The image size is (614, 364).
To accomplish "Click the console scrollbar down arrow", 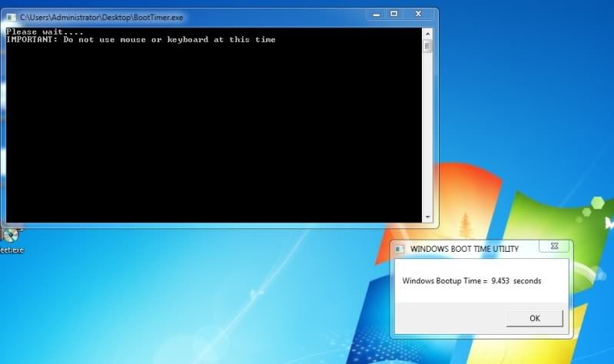I will tap(427, 217).
